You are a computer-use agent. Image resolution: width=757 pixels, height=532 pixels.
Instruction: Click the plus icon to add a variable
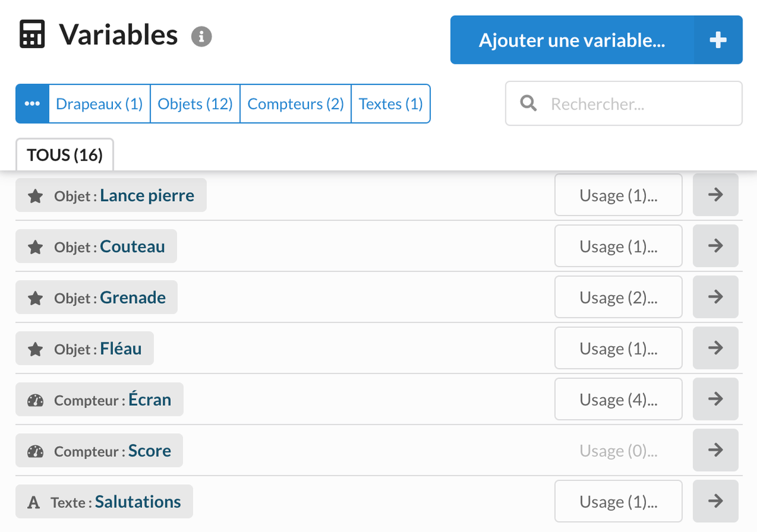click(717, 40)
